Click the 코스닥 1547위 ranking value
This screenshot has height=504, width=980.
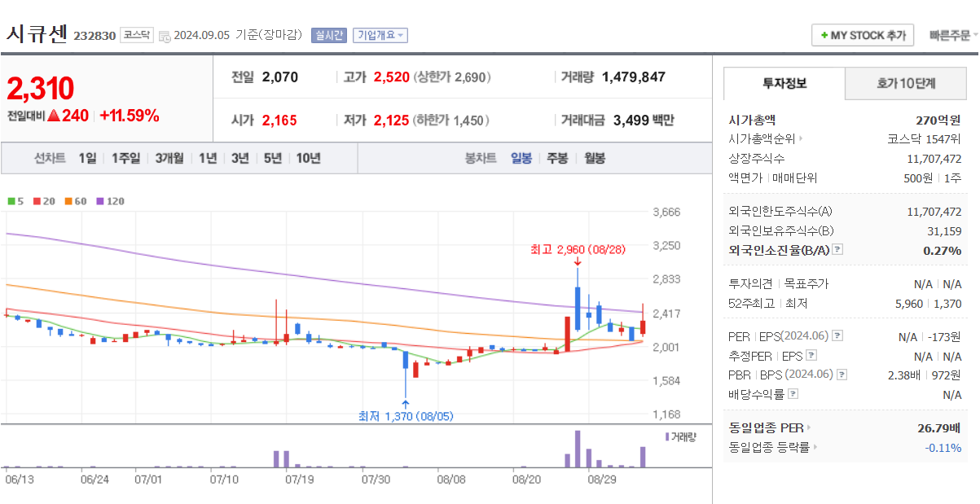(924, 139)
